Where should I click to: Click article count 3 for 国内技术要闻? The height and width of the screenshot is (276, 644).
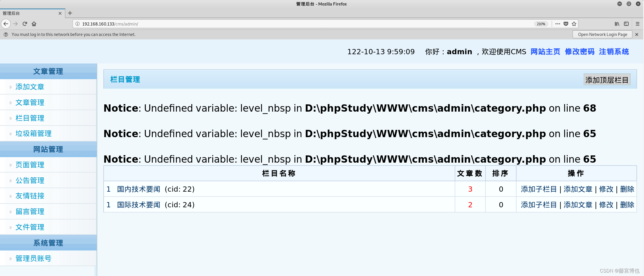pos(470,189)
